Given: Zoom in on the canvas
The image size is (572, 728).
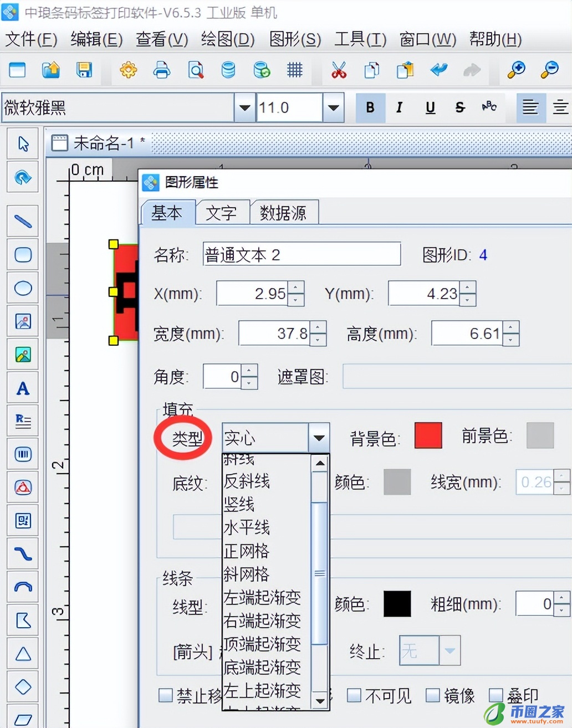Looking at the screenshot, I should pos(517,69).
